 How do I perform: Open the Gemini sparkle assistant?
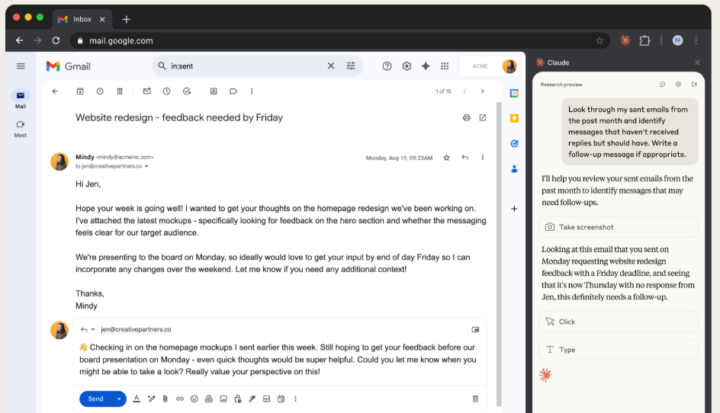tap(426, 66)
